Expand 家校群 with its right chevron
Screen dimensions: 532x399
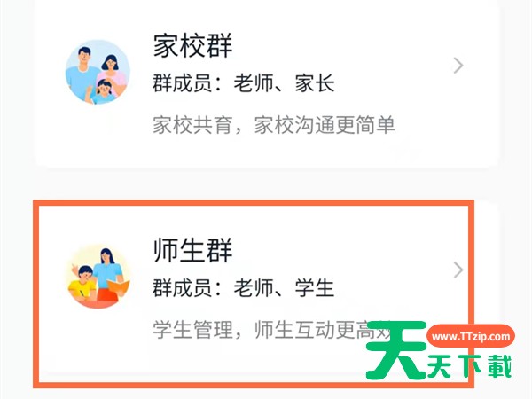coord(458,66)
